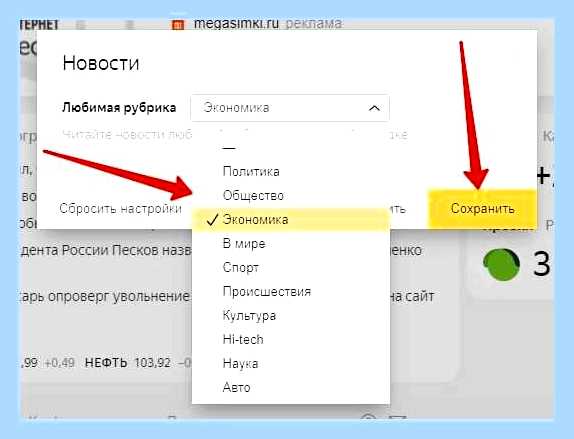This screenshot has width=574, height=439.
Task: Pick Наука in the dropdown list
Action: click(291, 364)
